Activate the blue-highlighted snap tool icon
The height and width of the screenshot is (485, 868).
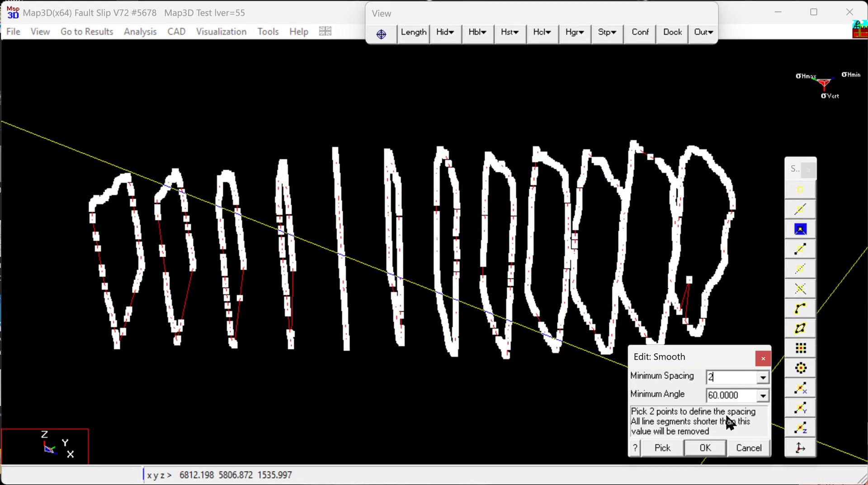coord(800,229)
